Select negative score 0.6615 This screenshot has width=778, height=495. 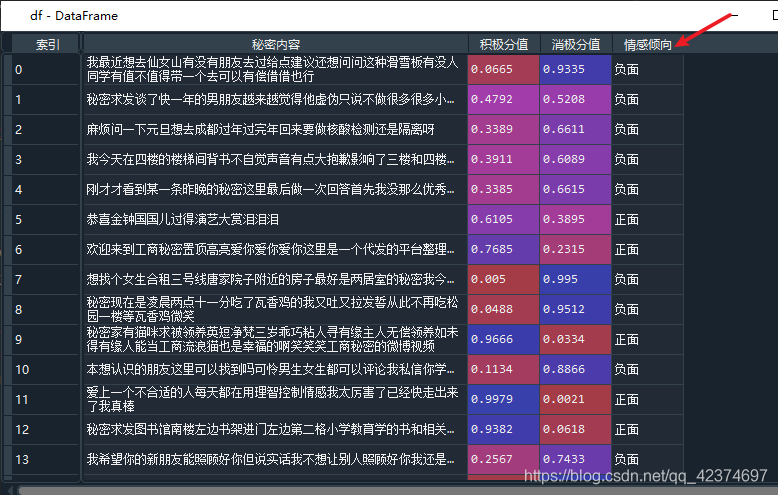point(576,189)
